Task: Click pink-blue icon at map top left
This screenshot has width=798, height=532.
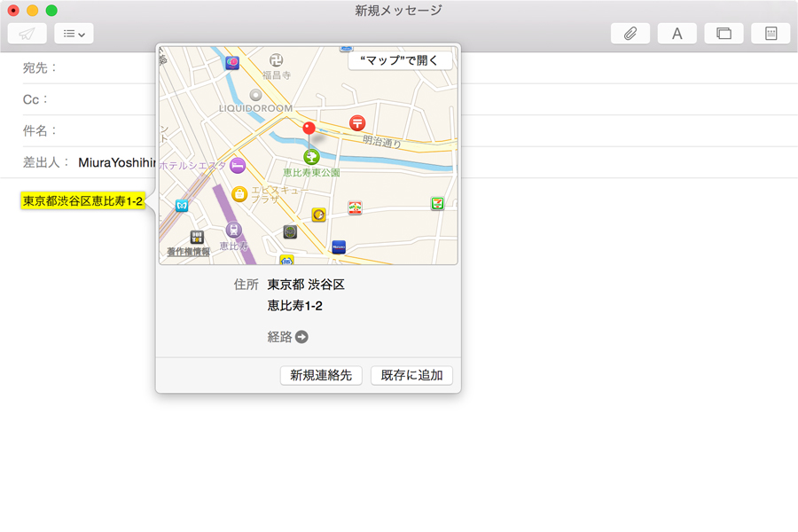Action: [232, 63]
